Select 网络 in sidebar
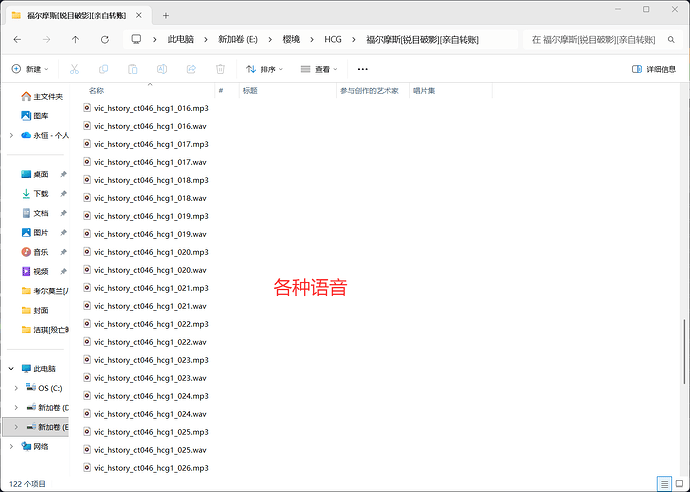Screen dimensions: 690x492 tap(35, 446)
